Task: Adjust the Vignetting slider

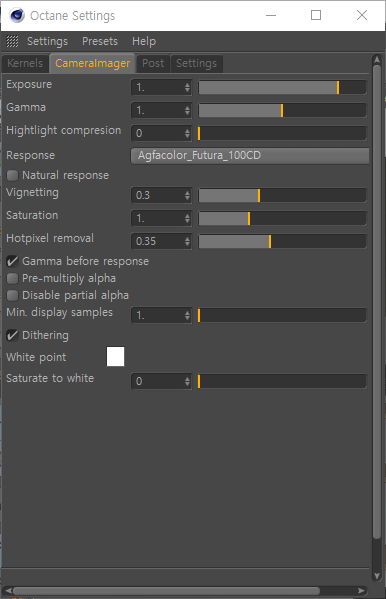Action: click(282, 195)
